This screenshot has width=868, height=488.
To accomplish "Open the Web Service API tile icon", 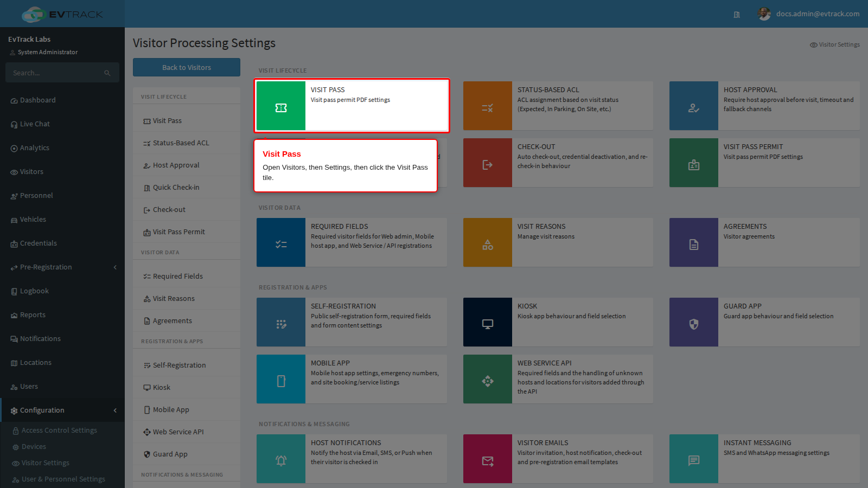I will (488, 379).
